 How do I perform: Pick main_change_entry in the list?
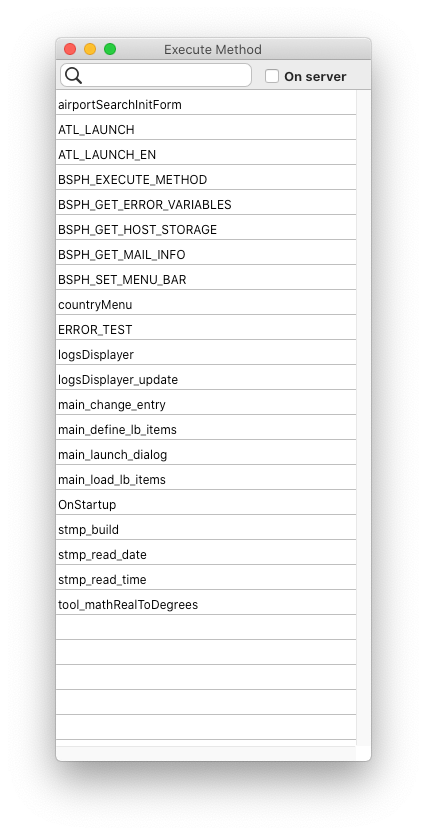point(206,405)
